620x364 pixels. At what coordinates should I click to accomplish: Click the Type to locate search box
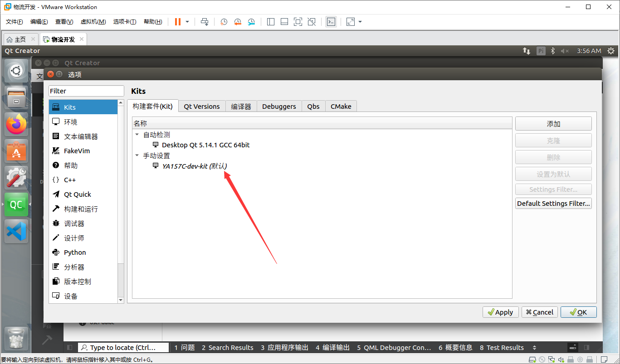[x=123, y=348]
